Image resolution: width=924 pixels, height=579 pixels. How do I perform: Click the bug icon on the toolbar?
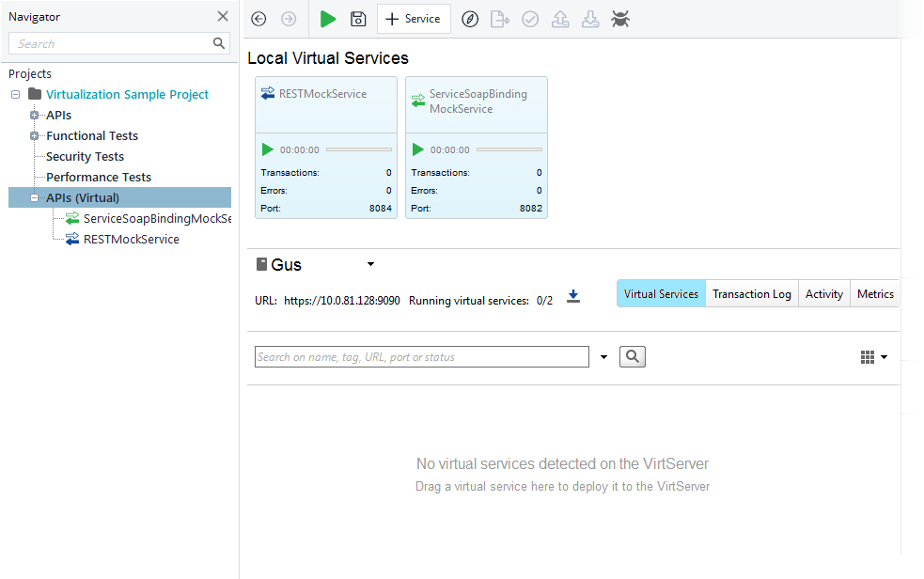tap(620, 19)
